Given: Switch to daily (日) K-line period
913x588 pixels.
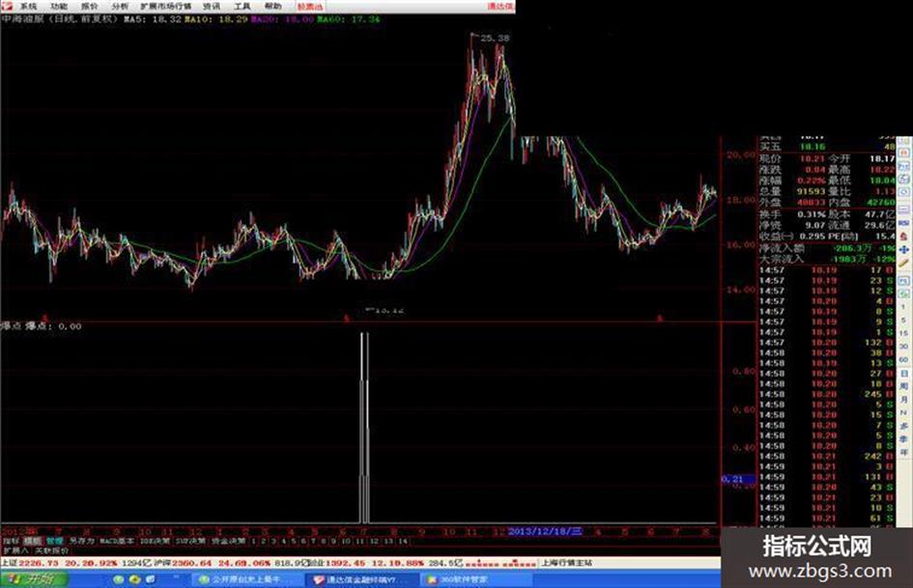Looking at the screenshot, I should coord(903,373).
